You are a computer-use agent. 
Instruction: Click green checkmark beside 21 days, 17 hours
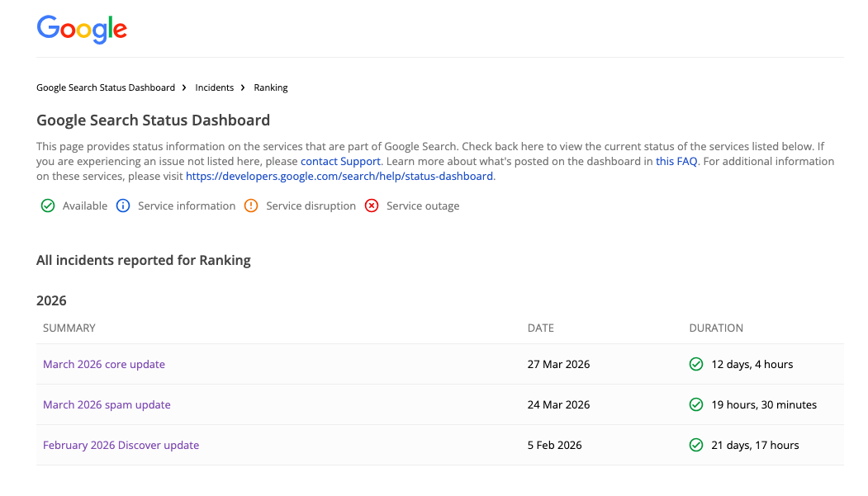pyautogui.click(x=696, y=445)
